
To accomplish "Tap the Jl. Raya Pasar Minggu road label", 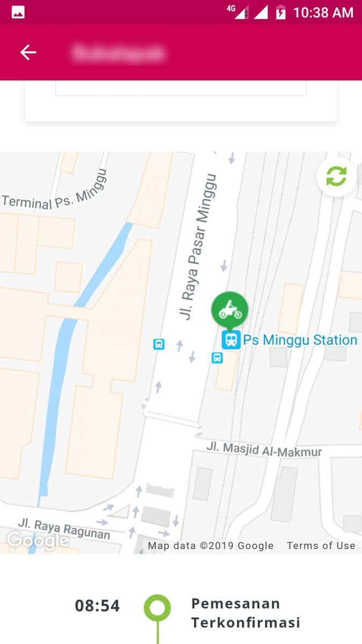I will (x=199, y=246).
